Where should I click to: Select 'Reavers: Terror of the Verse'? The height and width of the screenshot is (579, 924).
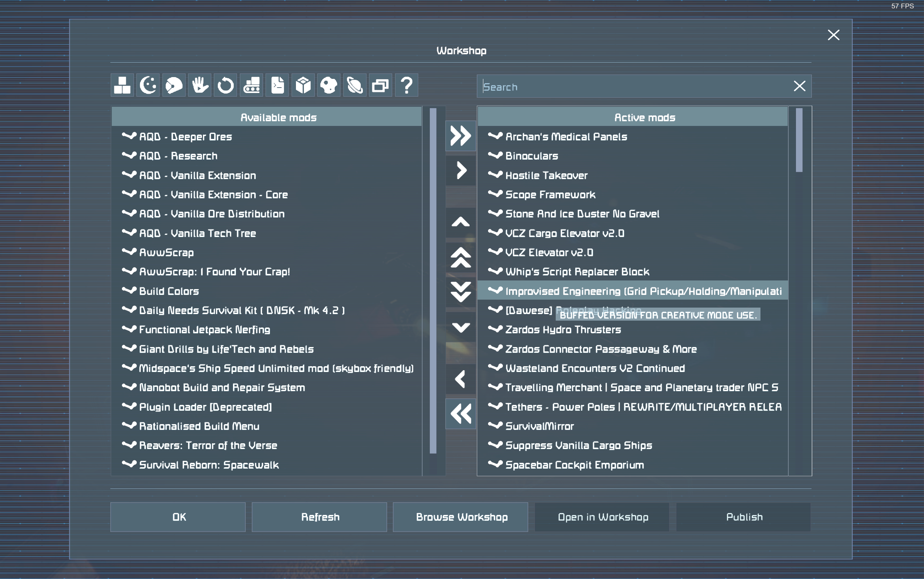267,445
